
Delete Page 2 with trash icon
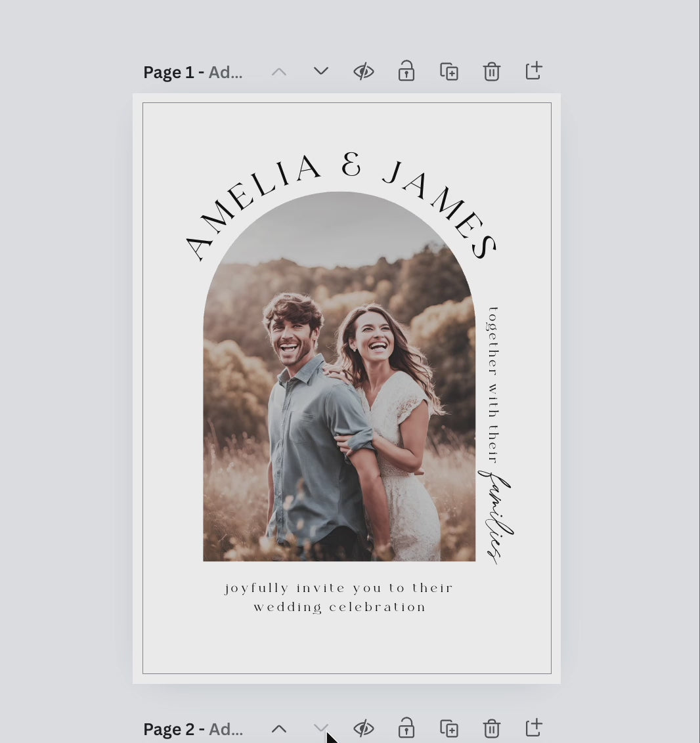tap(492, 729)
